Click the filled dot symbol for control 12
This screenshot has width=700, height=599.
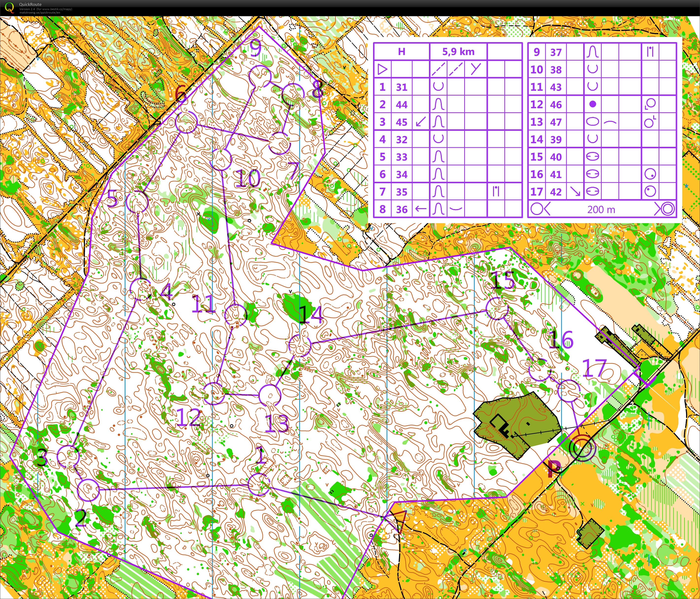point(593,104)
